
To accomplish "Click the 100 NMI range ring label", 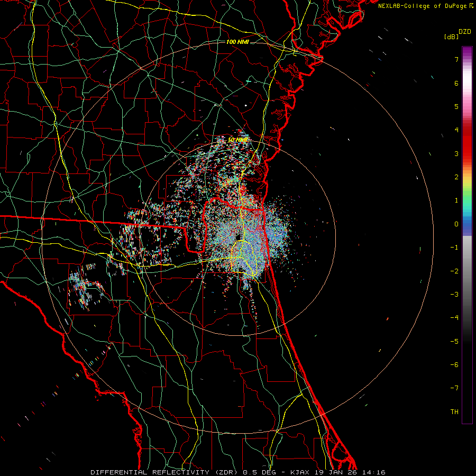I will (x=237, y=42).
